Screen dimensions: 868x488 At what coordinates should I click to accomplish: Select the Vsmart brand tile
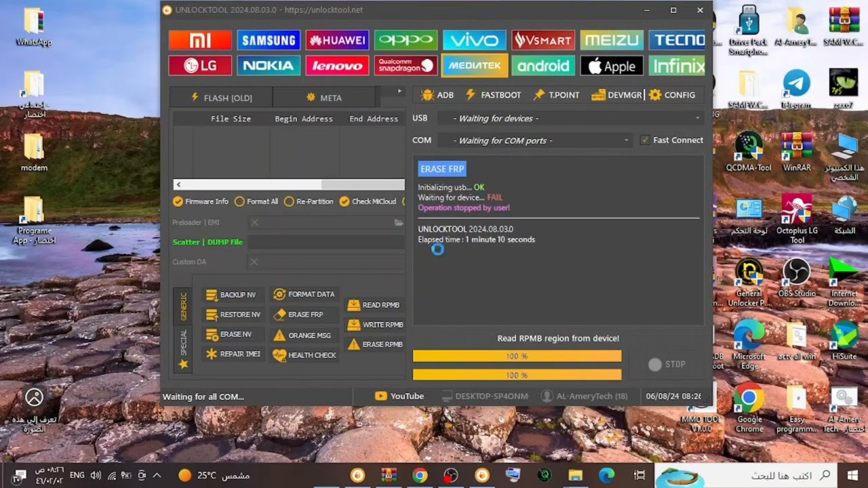[543, 40]
